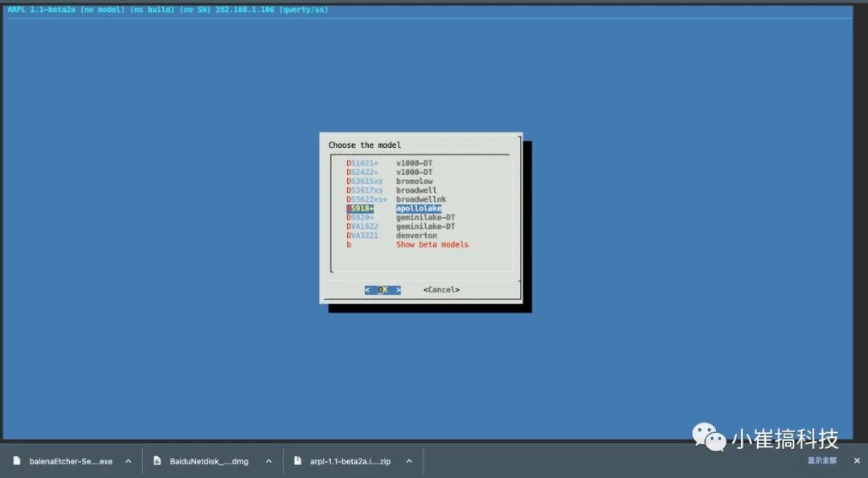
Task: Select the DS1621+ v1000-DT model
Action: pyautogui.click(x=390, y=163)
